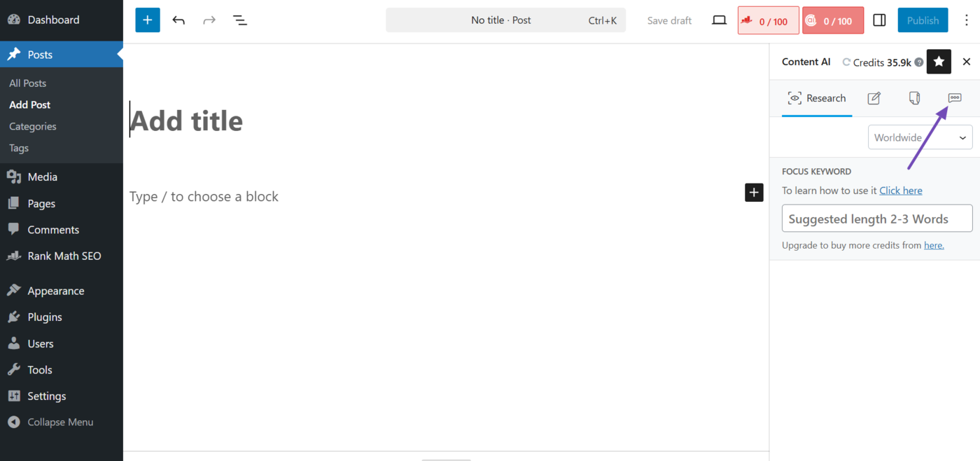Expand the three-dot options menu
The image size is (980, 461).
968,20
